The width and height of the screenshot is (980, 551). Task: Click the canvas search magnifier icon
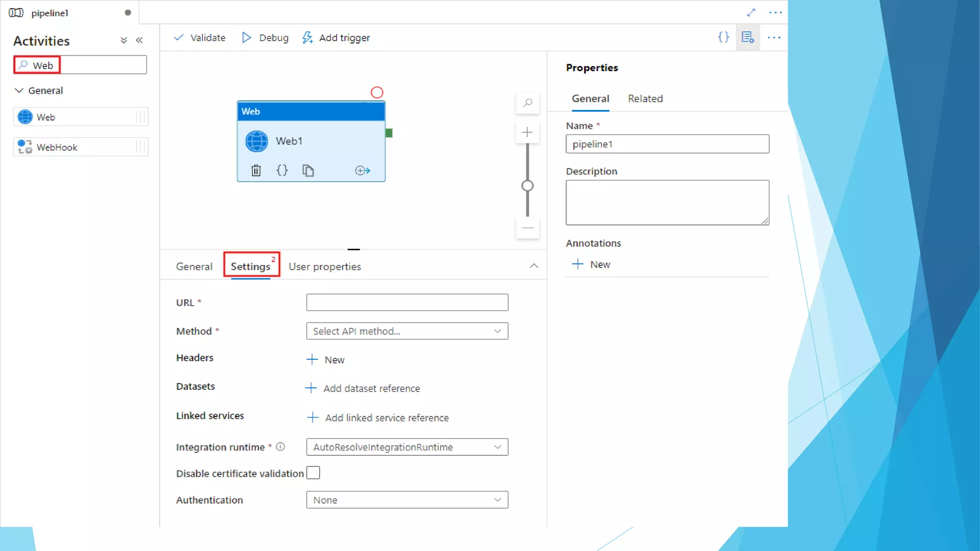tap(527, 103)
